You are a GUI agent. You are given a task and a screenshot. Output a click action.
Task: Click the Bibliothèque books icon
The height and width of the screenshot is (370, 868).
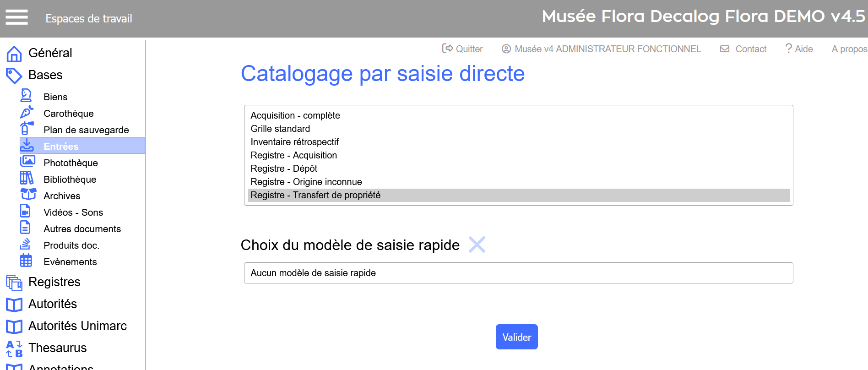pos(27,178)
